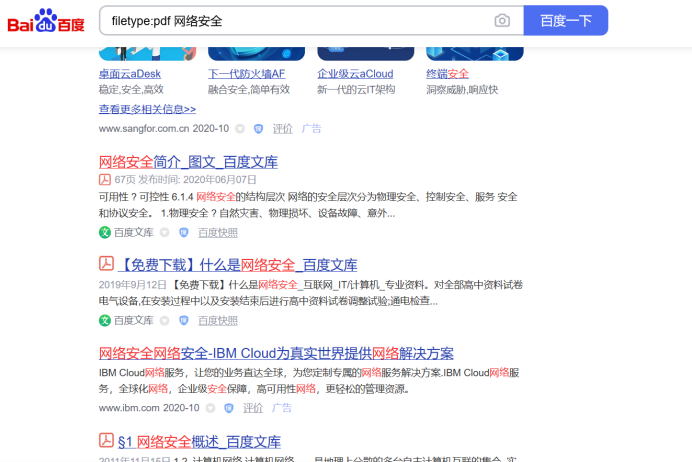Click shield icon under 什么是网络安全 result

[184, 320]
